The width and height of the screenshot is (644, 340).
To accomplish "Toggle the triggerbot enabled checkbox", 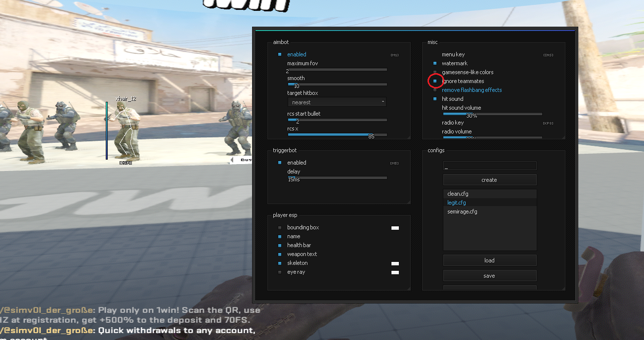I will [280, 163].
